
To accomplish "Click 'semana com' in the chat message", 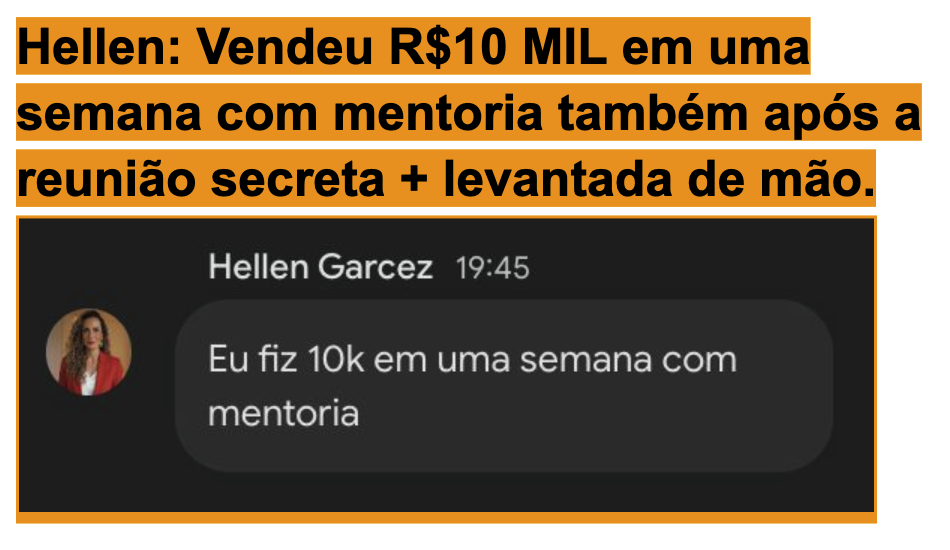I will pyautogui.click(x=628, y=360).
